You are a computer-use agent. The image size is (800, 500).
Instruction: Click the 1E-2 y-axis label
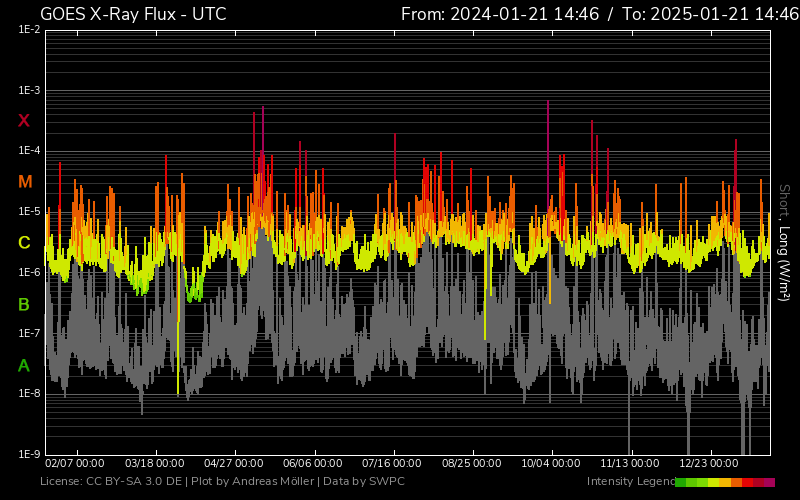[29, 30]
